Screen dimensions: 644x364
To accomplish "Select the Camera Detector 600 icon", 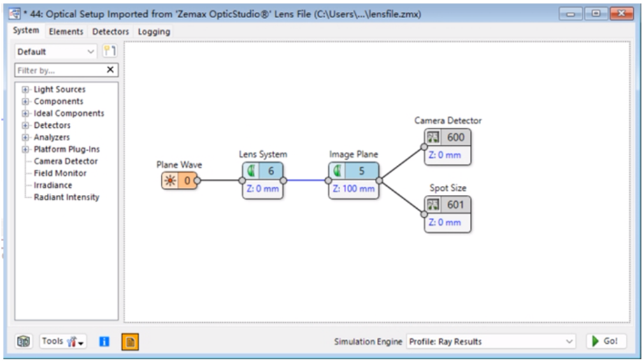I will tap(434, 138).
